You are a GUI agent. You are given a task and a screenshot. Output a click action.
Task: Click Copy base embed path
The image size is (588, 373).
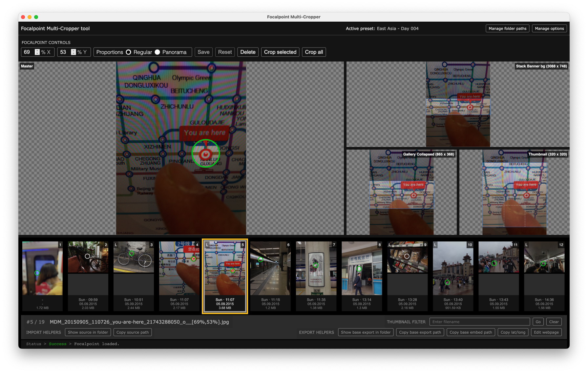point(471,332)
